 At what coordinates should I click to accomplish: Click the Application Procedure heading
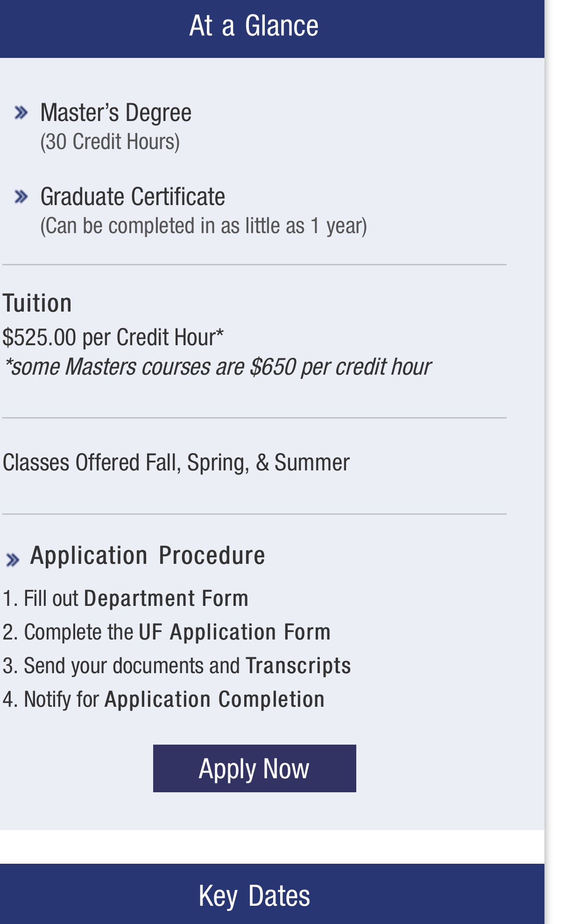[x=147, y=555]
